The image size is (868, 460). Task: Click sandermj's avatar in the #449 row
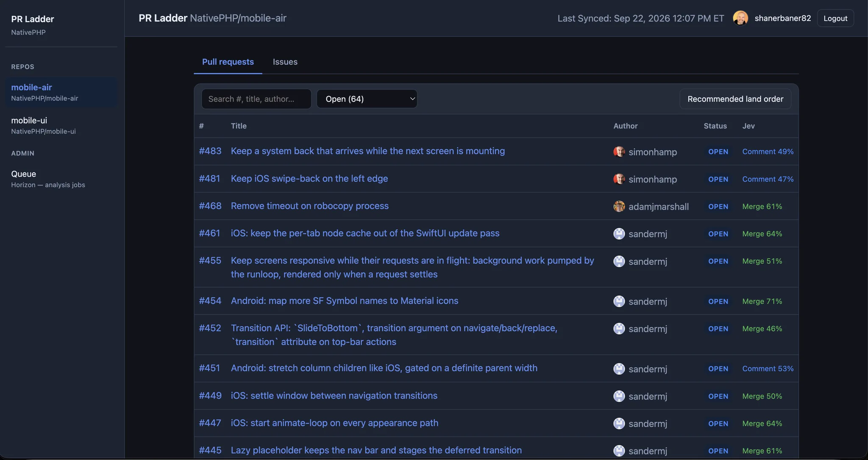click(x=619, y=396)
